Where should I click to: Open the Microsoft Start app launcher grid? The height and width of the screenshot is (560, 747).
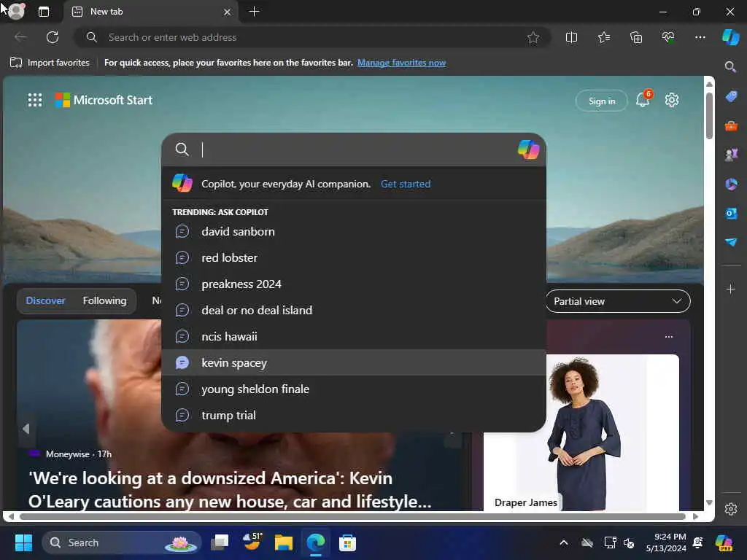[x=35, y=100]
